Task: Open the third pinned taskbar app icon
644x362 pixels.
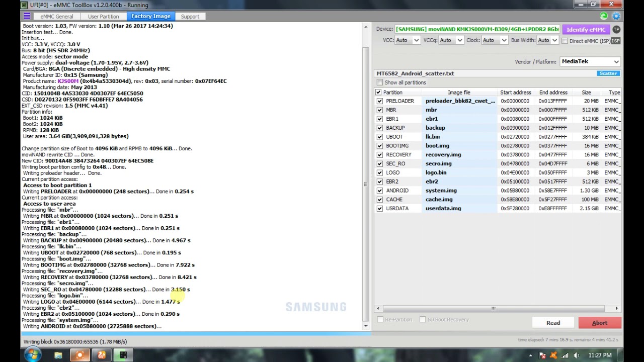Action: 102,355
